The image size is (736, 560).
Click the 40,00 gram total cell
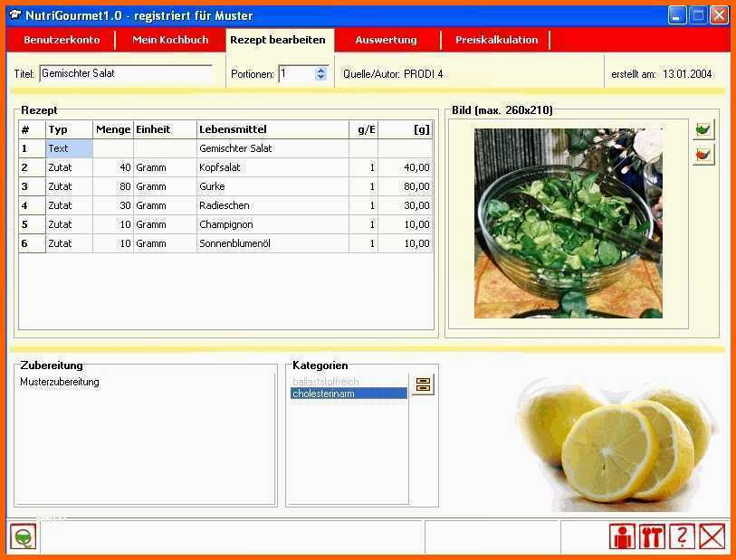[405, 167]
